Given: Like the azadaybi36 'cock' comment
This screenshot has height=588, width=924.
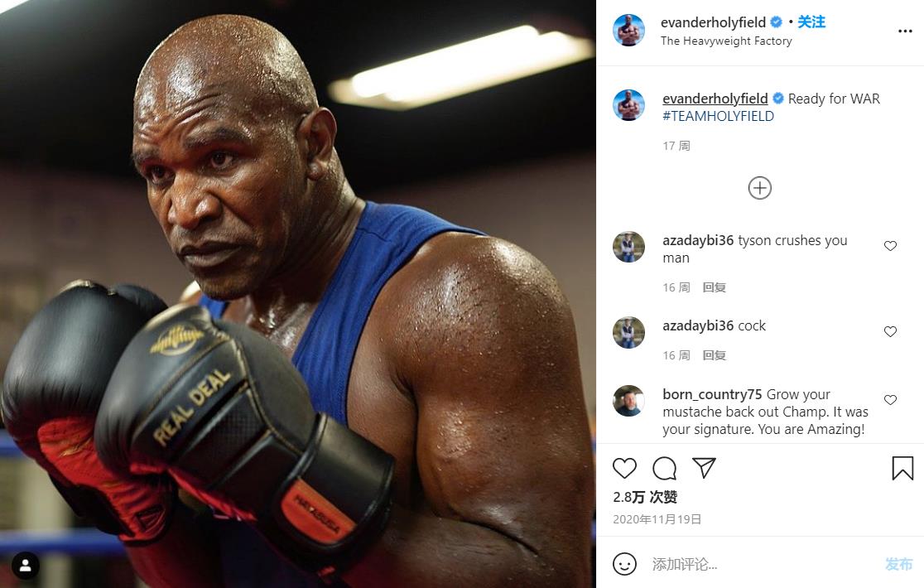Looking at the screenshot, I should [890, 332].
